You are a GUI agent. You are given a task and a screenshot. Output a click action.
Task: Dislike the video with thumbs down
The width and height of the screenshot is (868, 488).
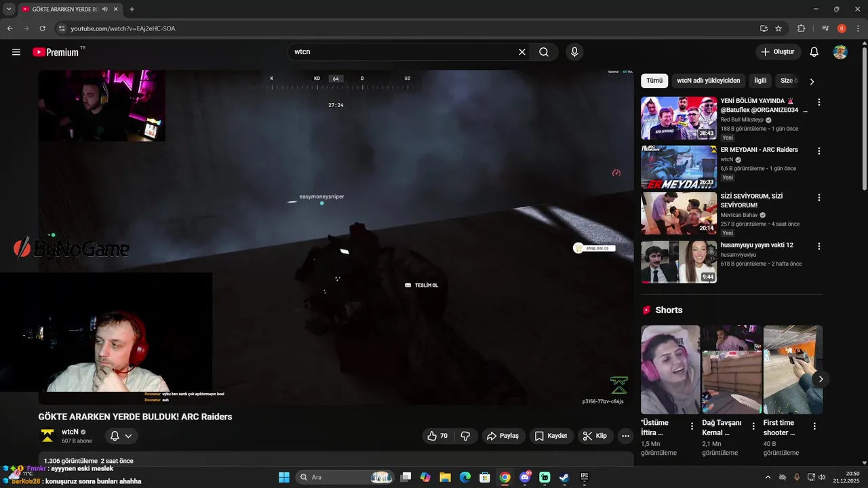pos(465,436)
